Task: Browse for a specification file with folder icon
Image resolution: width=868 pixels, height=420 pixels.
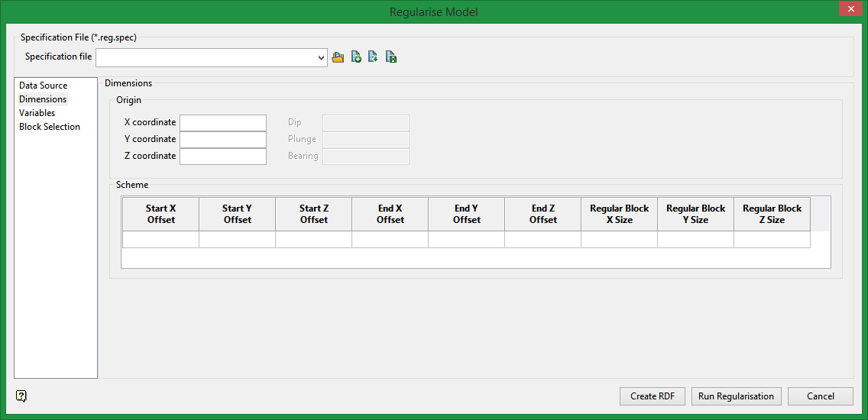Action: [x=338, y=57]
